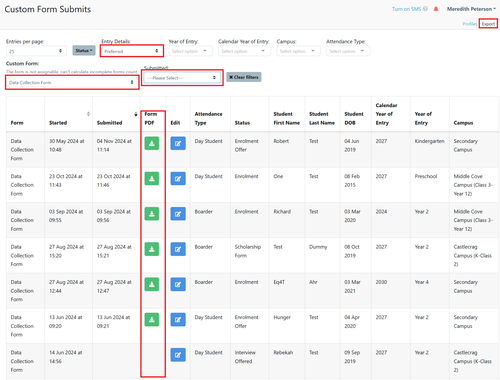This screenshot has height=380, width=500.
Task: Download Form PDF for Richard Test
Action: point(152,214)
